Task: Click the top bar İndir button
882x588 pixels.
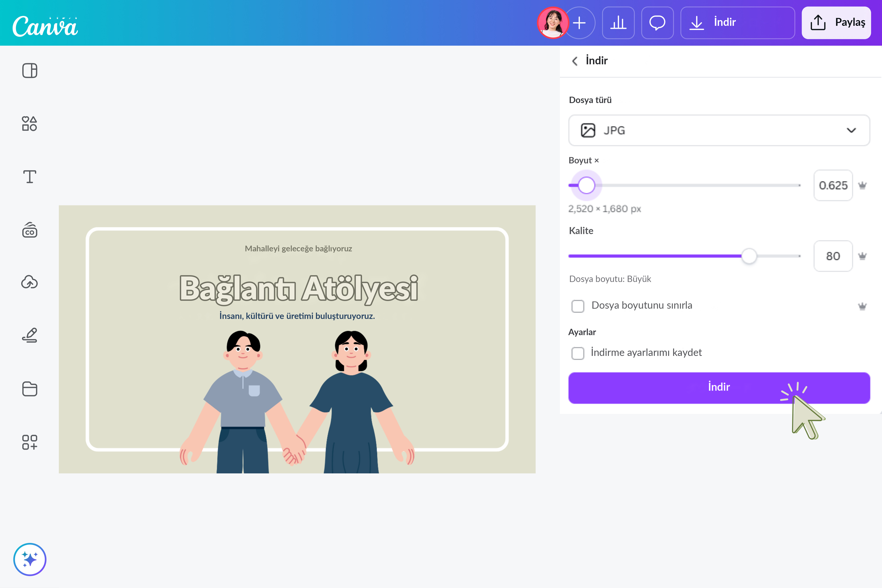Action: [737, 23]
